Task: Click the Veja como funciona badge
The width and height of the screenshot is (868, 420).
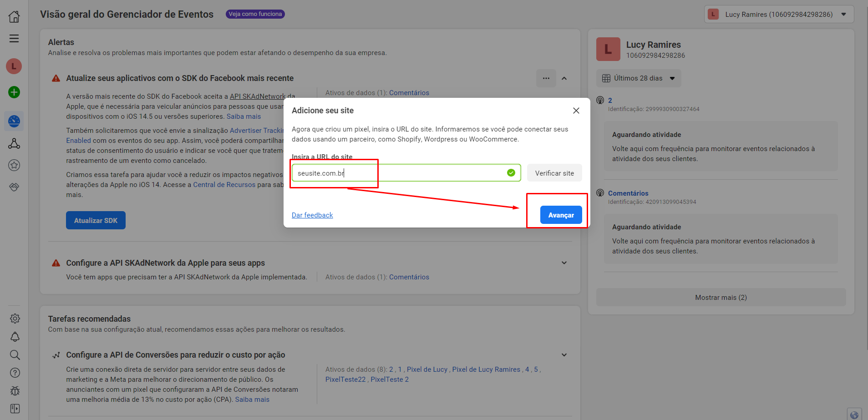Action: (255, 14)
